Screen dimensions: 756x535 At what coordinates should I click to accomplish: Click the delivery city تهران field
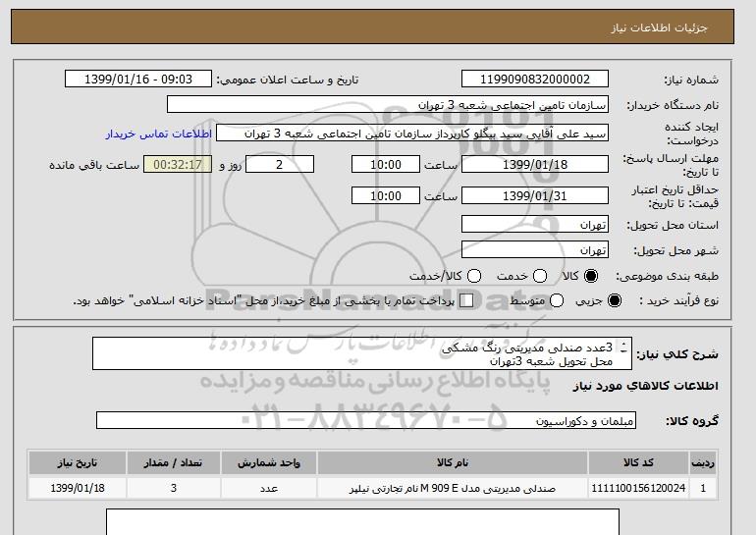pos(535,249)
